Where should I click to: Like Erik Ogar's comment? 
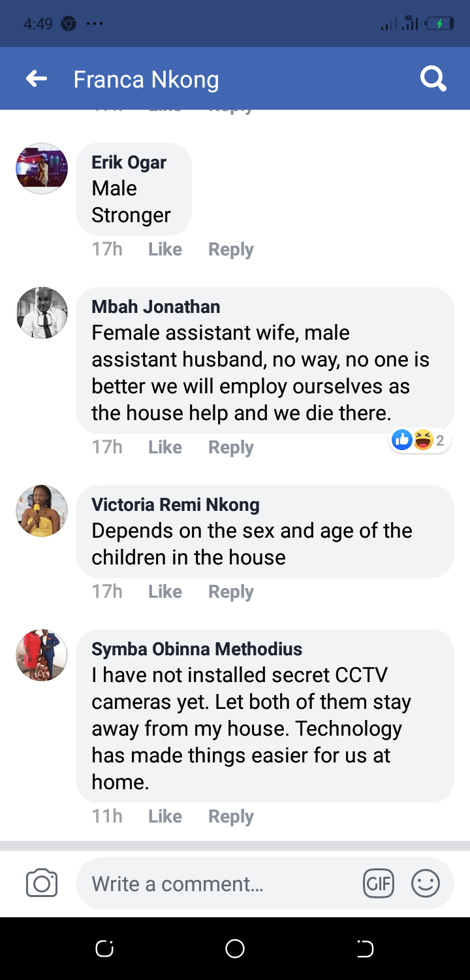pos(164,249)
